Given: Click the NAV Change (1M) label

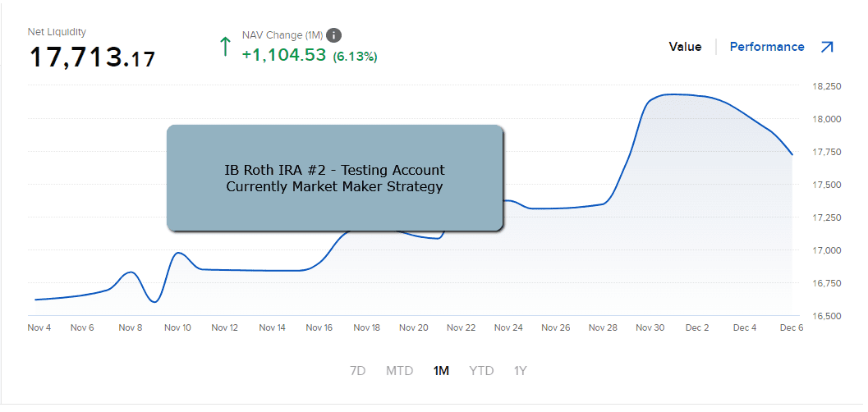Looking at the screenshot, I should (x=282, y=35).
